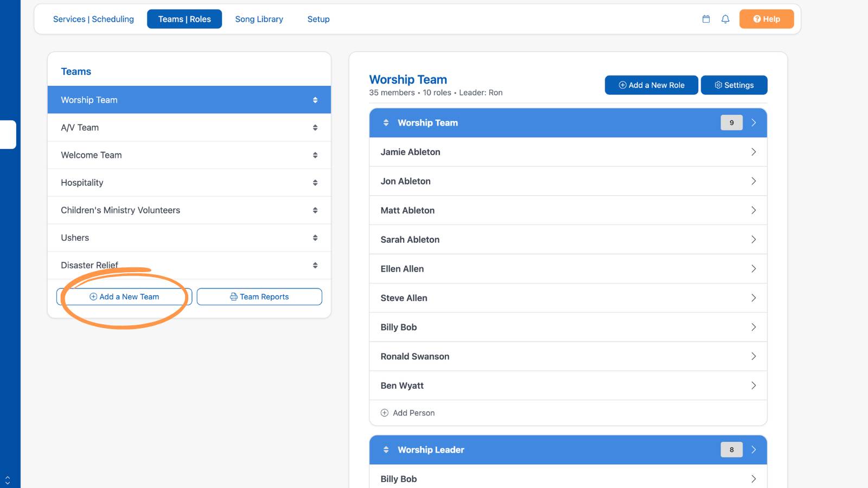Expand the Worship Leader role chevron

(754, 450)
